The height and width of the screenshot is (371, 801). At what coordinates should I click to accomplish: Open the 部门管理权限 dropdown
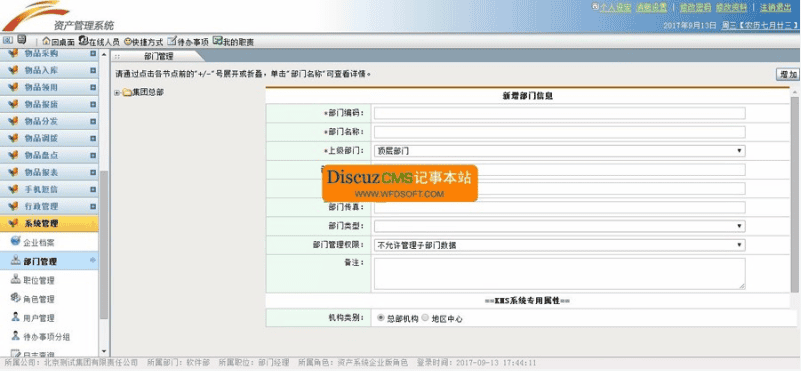559,245
